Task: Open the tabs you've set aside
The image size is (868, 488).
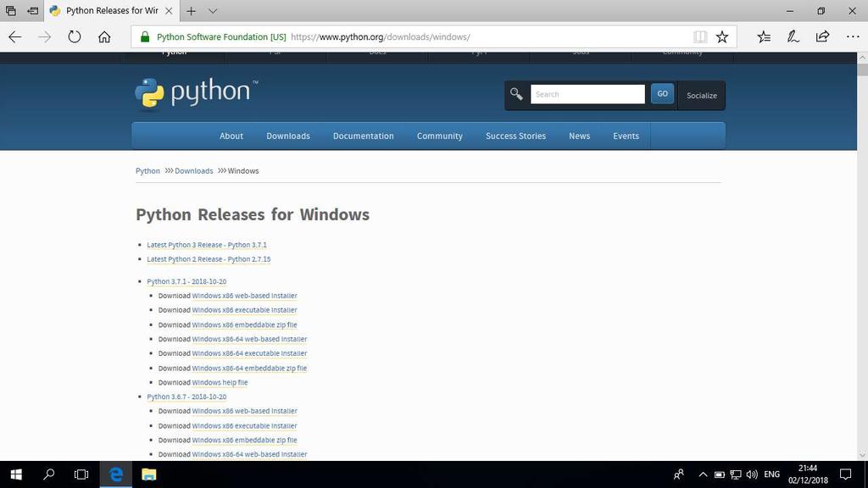Action: pyautogui.click(x=10, y=11)
